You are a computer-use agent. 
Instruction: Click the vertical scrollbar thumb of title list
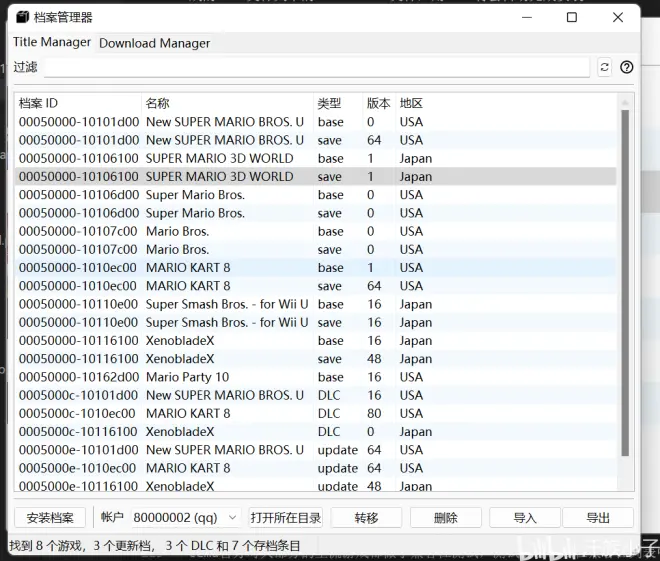pos(625,283)
